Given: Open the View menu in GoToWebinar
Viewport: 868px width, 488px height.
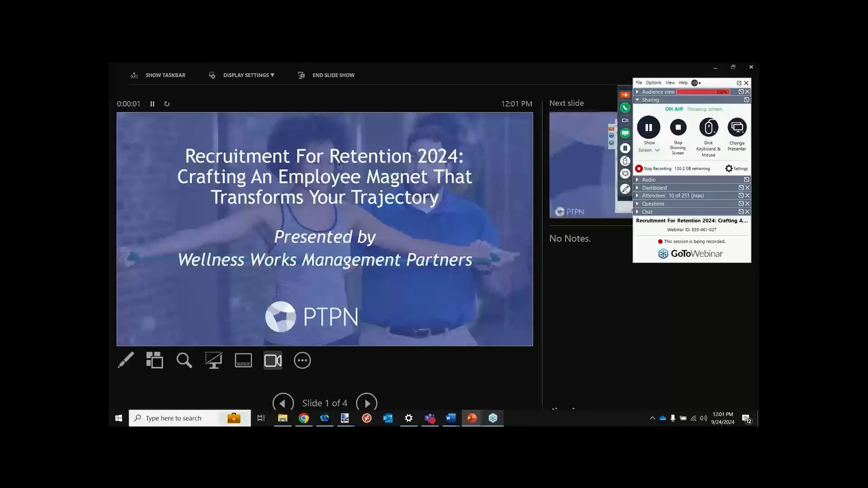Looking at the screenshot, I should coord(671,83).
